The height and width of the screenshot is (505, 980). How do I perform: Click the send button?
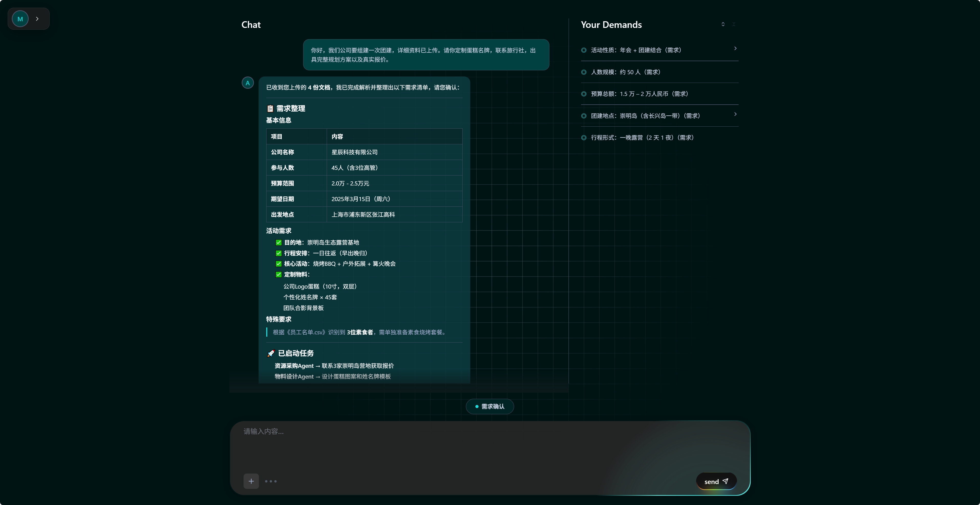(716, 481)
